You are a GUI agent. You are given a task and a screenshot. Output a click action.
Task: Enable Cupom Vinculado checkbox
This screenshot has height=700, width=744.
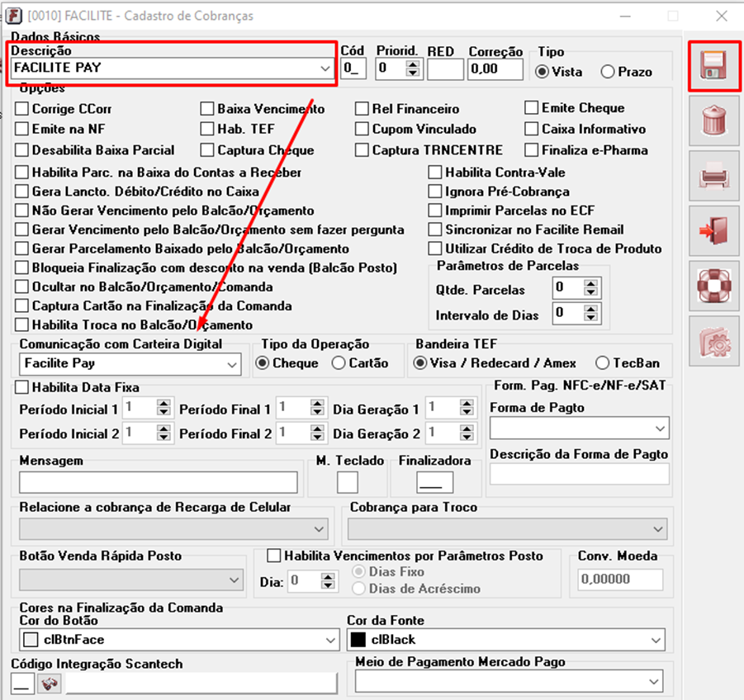(x=362, y=129)
